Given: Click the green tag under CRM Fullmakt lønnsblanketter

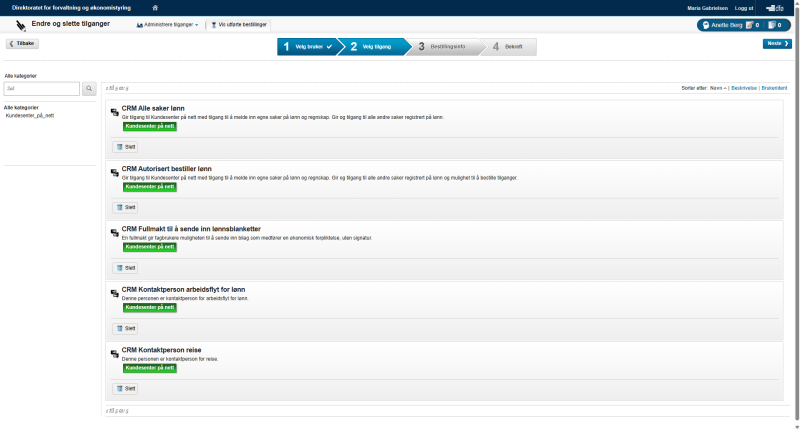Looking at the screenshot, I should (150, 247).
